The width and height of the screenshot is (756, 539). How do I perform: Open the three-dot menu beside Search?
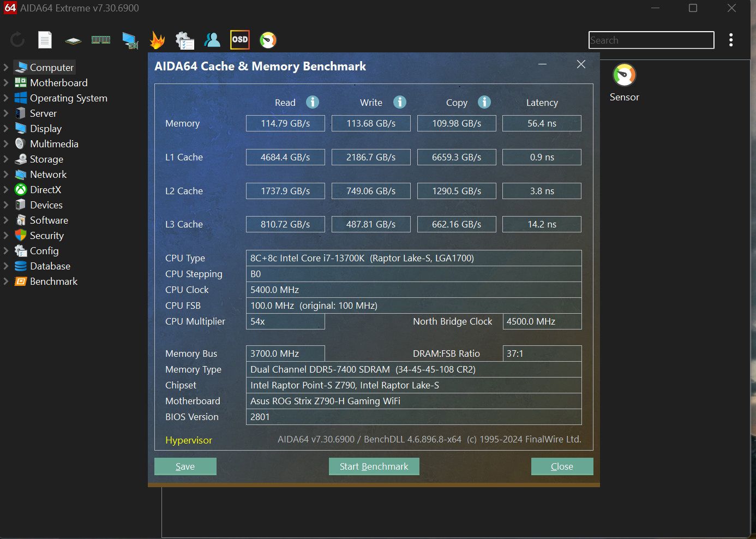click(x=731, y=40)
